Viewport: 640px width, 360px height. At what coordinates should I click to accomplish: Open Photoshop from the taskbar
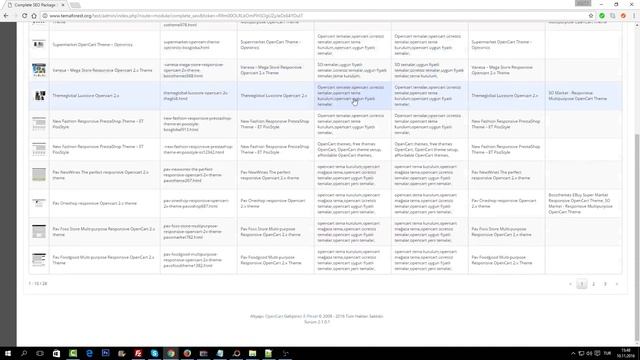[105, 353]
